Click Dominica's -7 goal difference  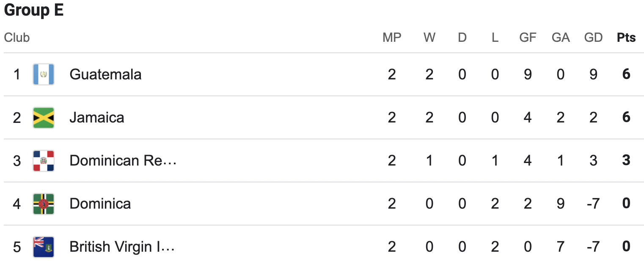click(593, 204)
